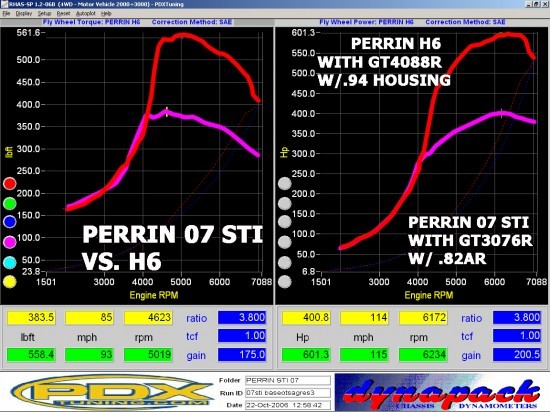Screen dimensions: 550x412
Task: Click the Hp axis label on power graph
Action: [x=284, y=152]
